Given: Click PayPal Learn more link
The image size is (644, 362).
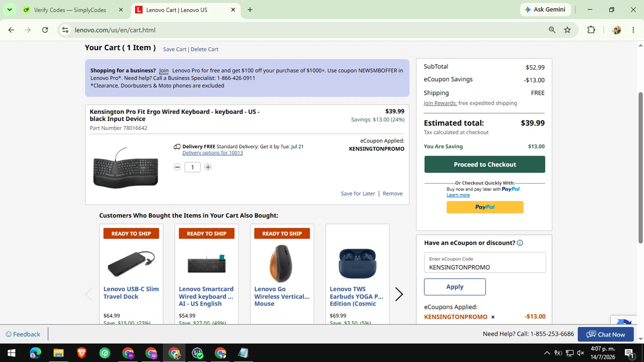Looking at the screenshot, I should coord(458,195).
